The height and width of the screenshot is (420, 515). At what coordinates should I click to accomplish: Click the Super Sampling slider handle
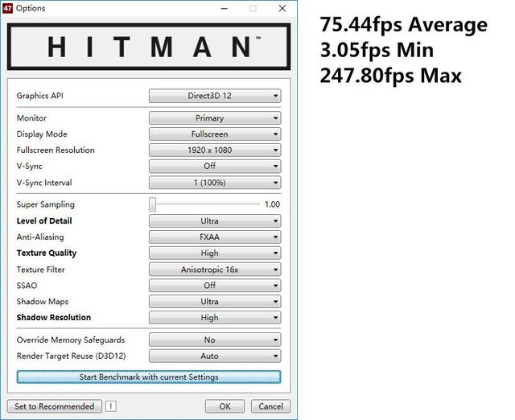coord(152,204)
